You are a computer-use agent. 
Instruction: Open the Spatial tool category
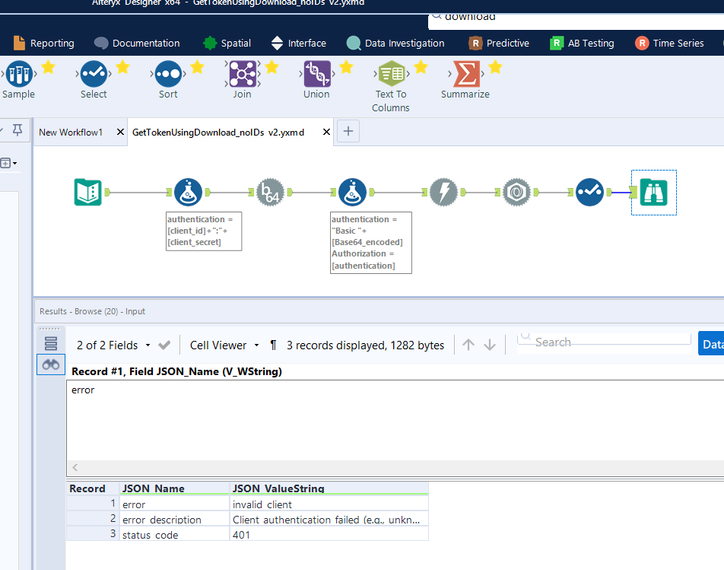tap(227, 43)
